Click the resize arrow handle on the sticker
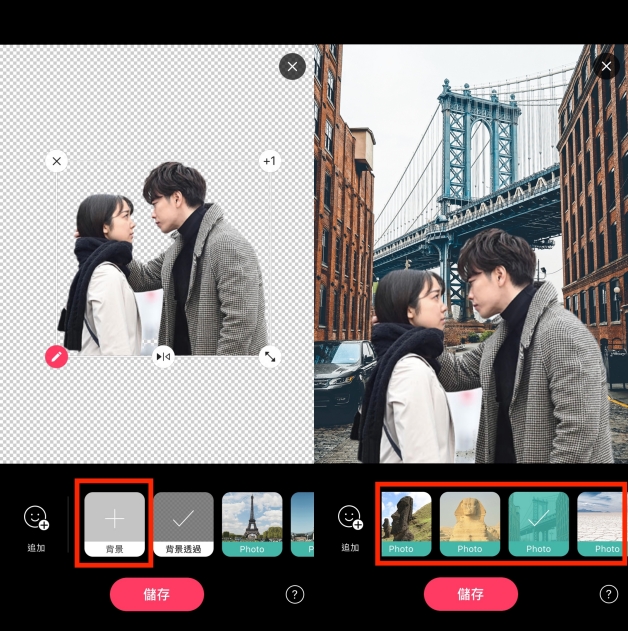Screen dimensions: 628x631 coord(269,356)
